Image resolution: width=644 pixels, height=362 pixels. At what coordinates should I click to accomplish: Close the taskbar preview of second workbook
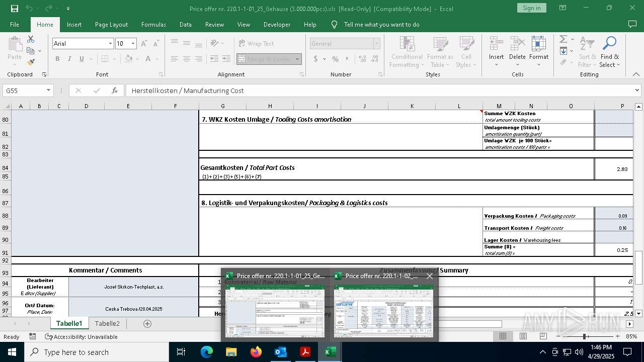pos(430,276)
